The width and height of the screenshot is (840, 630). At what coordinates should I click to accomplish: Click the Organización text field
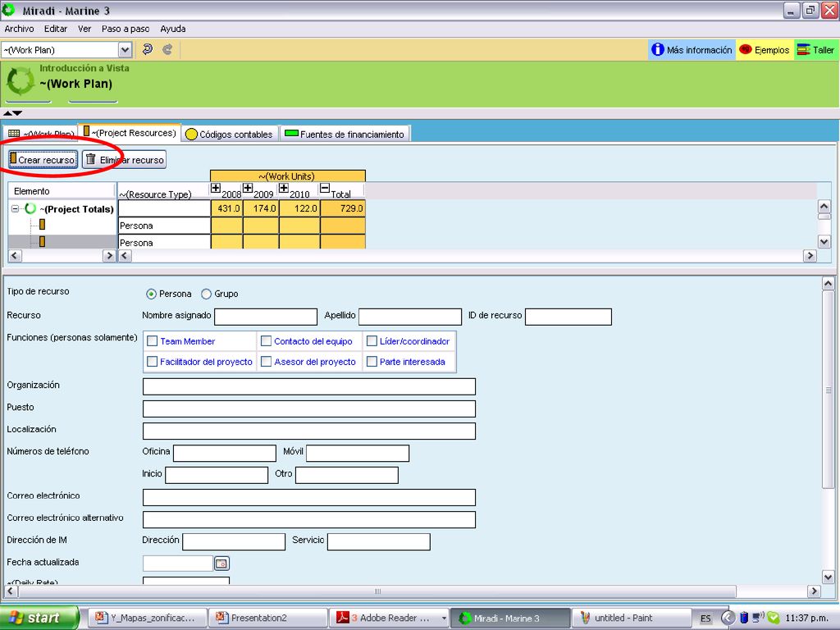pos(309,386)
